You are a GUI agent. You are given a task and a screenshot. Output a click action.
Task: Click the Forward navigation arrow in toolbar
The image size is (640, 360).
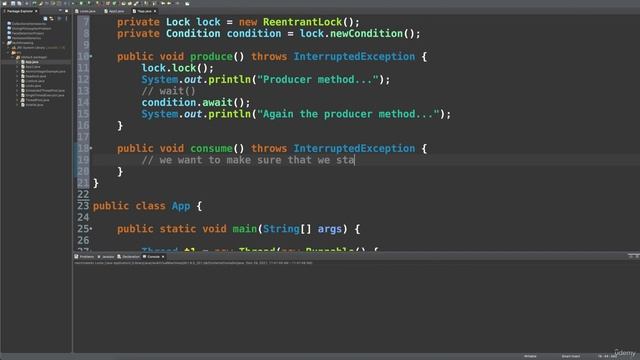(169, 3)
